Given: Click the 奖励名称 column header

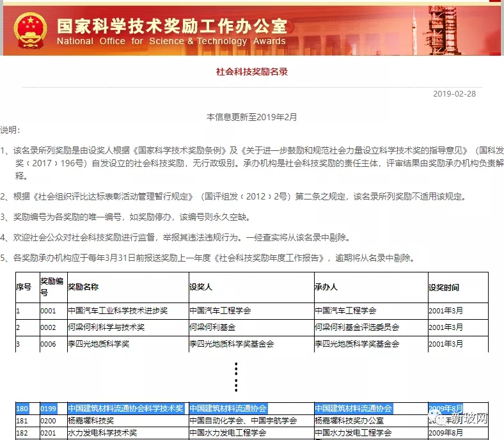Looking at the screenshot, I should 83,287.
